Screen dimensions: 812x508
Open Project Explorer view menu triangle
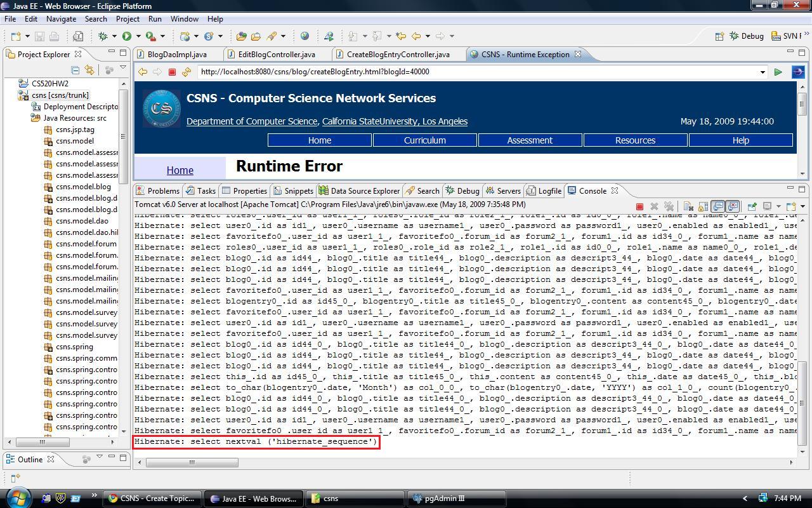[x=123, y=69]
